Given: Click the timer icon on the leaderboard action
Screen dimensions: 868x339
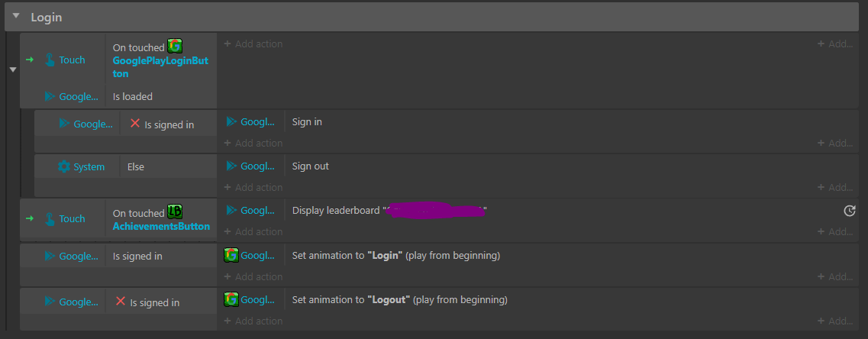Looking at the screenshot, I should tap(849, 211).
